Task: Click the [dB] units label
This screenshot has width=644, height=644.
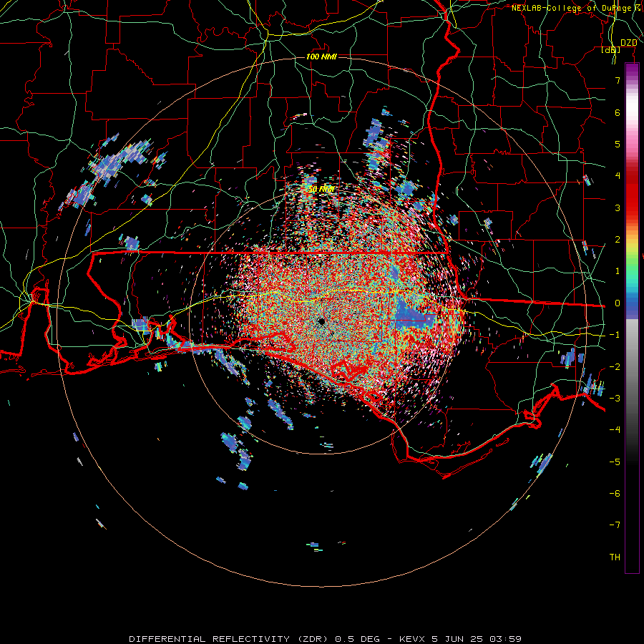Action: click(610, 50)
